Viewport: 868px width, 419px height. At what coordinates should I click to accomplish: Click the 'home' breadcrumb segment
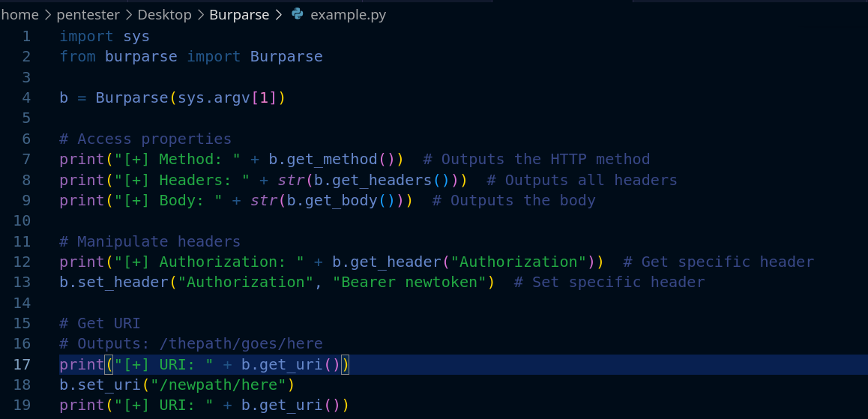19,15
